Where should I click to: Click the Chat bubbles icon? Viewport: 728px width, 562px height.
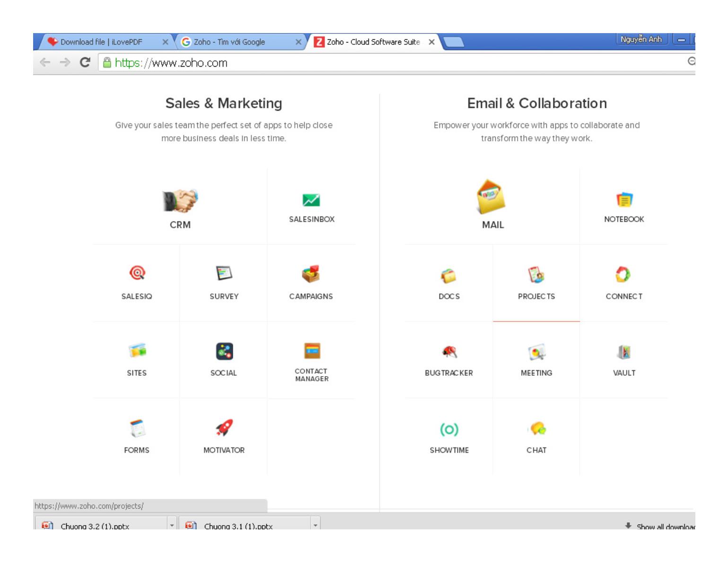pyautogui.click(x=537, y=428)
